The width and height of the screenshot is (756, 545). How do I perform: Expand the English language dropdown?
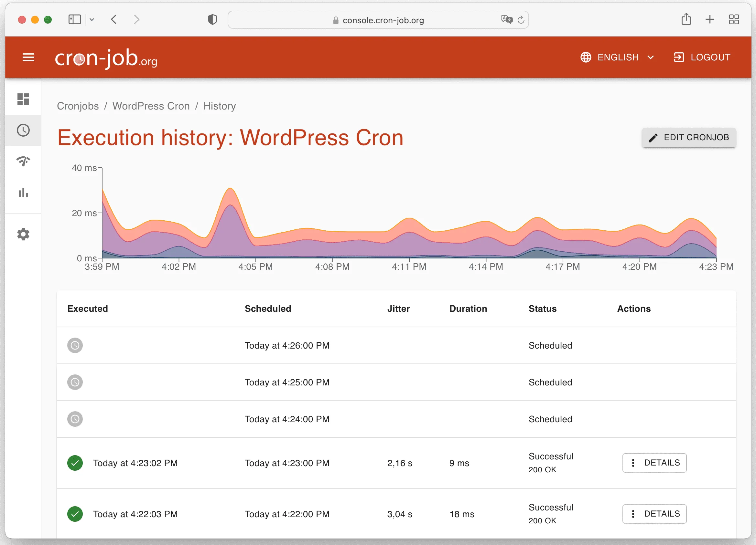click(x=617, y=57)
